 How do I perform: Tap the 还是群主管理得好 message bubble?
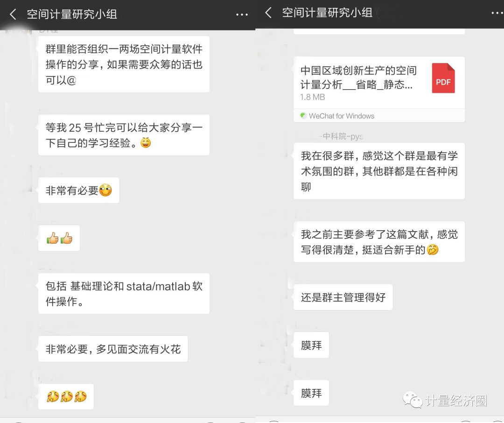343,297
